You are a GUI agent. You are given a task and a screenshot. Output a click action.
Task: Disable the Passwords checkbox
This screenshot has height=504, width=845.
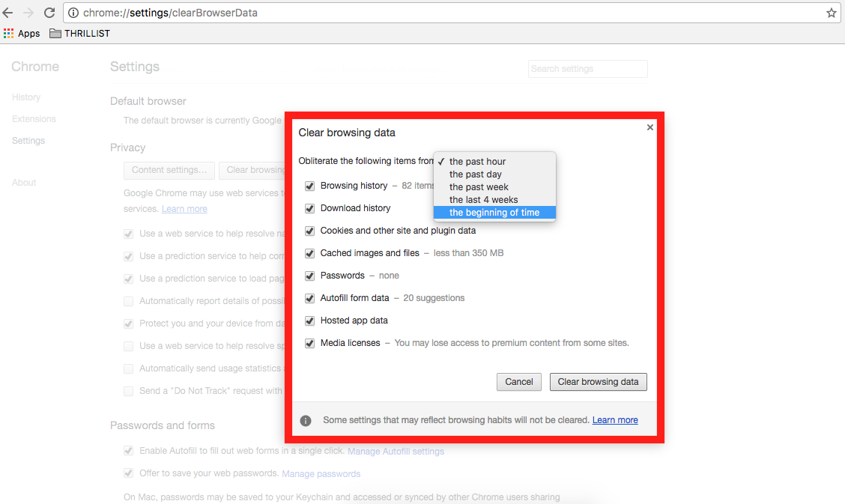point(309,276)
